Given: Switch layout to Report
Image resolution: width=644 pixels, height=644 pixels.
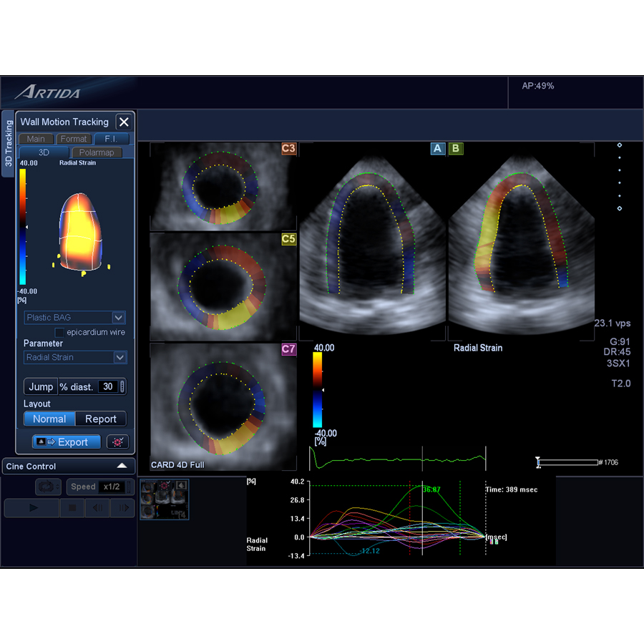Looking at the screenshot, I should (101, 419).
